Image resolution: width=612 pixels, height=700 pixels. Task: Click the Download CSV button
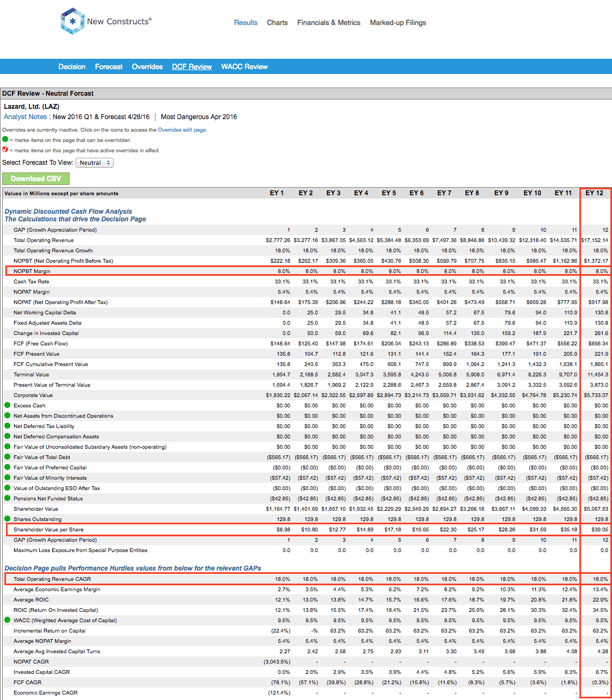(36, 178)
